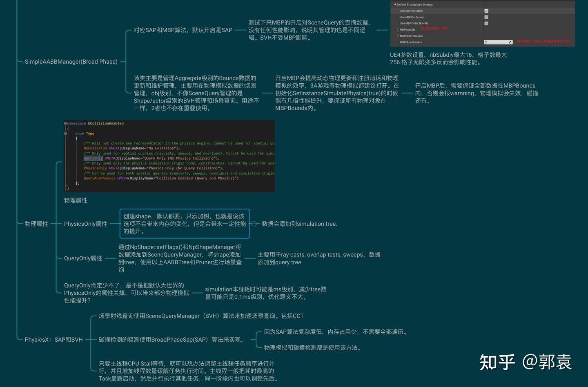The image size is (588, 387).
Task: Select the PhysicsOnly属性 branch node
Action: (x=85, y=224)
